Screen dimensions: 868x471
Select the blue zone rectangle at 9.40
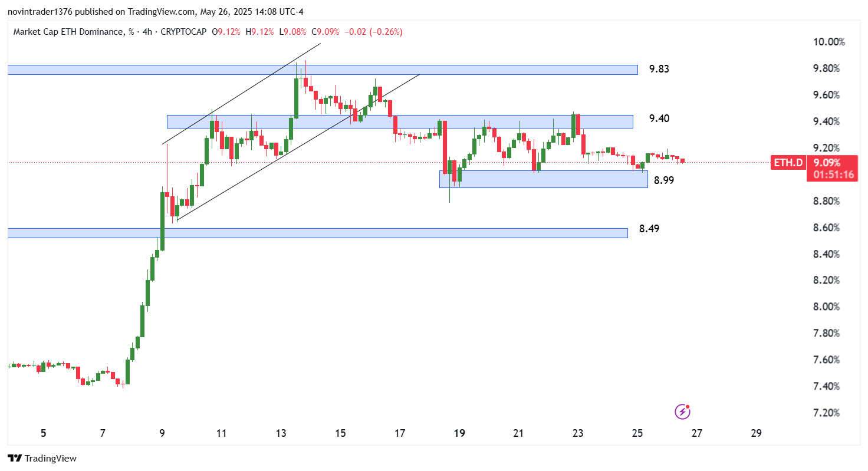click(400, 121)
